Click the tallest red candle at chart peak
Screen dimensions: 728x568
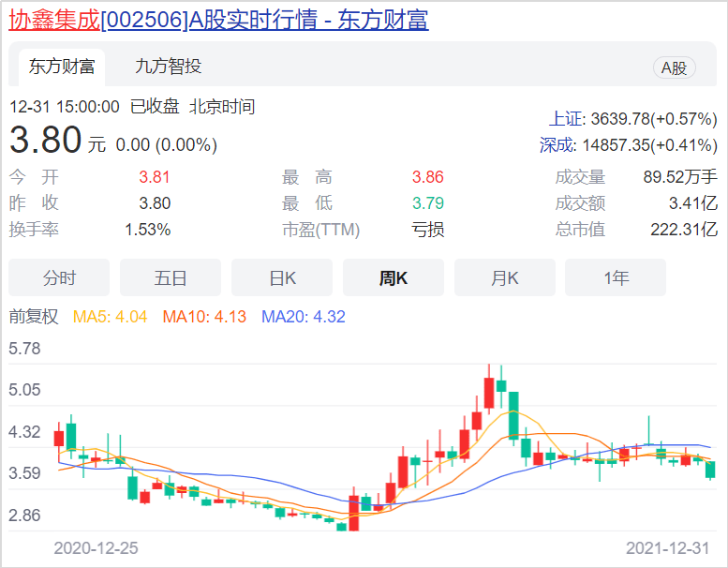pyautogui.click(x=489, y=393)
